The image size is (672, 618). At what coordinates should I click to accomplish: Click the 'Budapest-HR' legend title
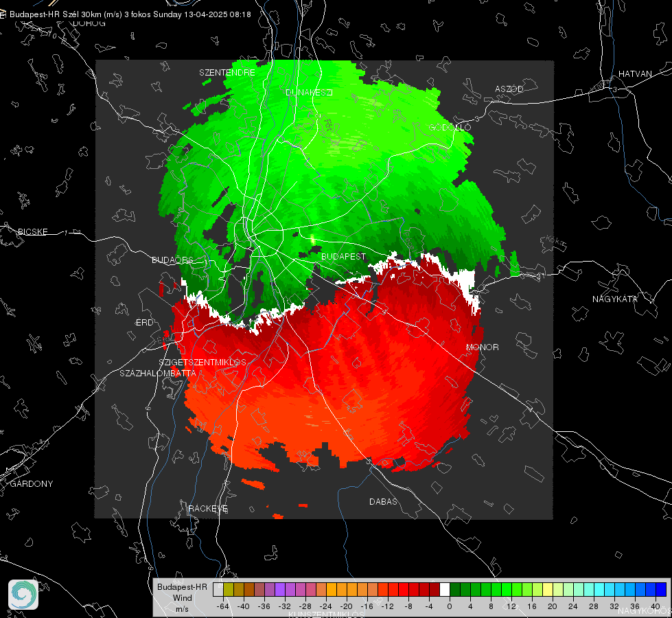coord(182,587)
